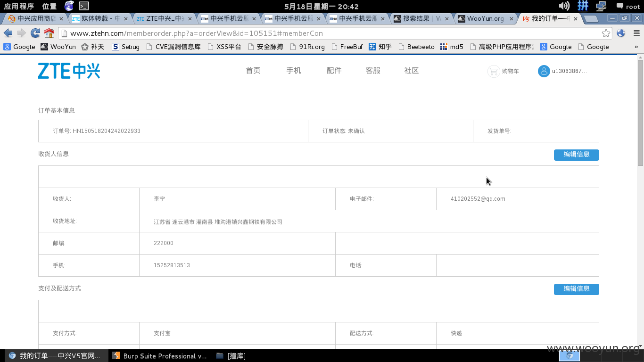The image size is (644, 362).
Task: Open a new browser tab
Action: click(591, 19)
